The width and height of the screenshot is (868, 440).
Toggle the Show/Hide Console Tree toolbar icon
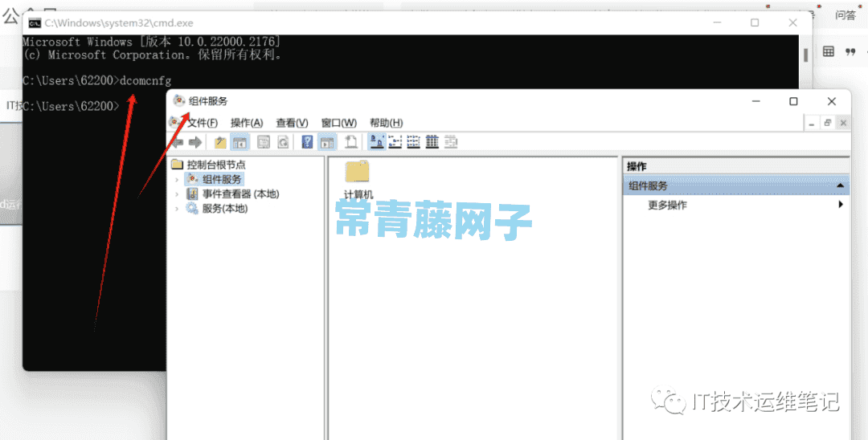240,142
